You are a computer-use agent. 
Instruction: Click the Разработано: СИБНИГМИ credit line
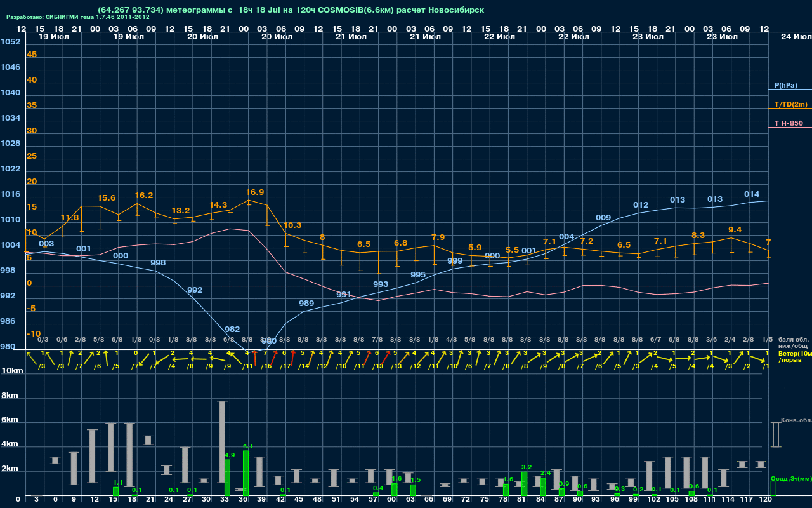pyautogui.click(x=78, y=17)
